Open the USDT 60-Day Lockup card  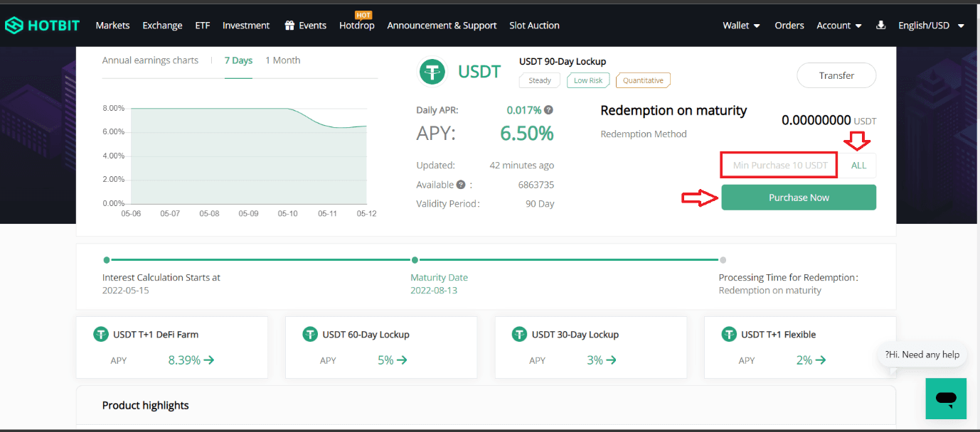click(x=381, y=347)
